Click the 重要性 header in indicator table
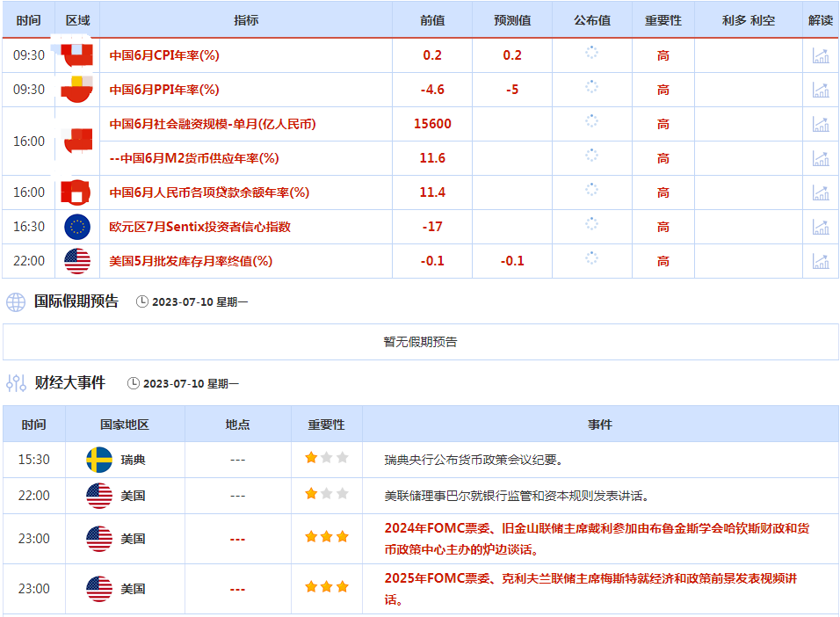Screen dimensions: 840x617 coord(663,20)
